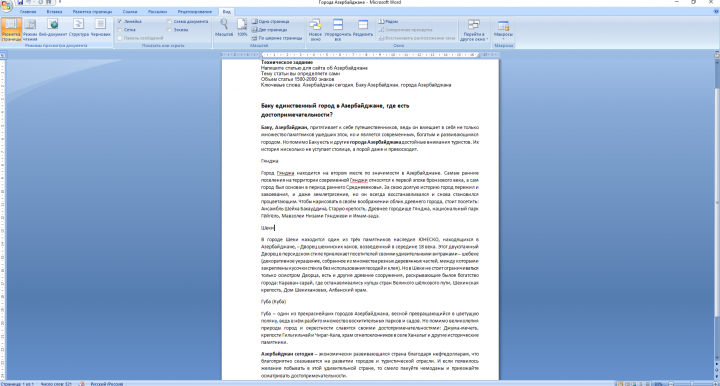Click the 'Губа (Куба)' subheading line

pyautogui.click(x=273, y=302)
